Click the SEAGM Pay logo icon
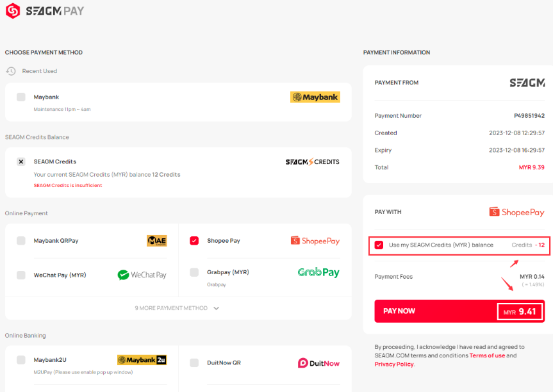This screenshot has width=553, height=392. coord(13,11)
